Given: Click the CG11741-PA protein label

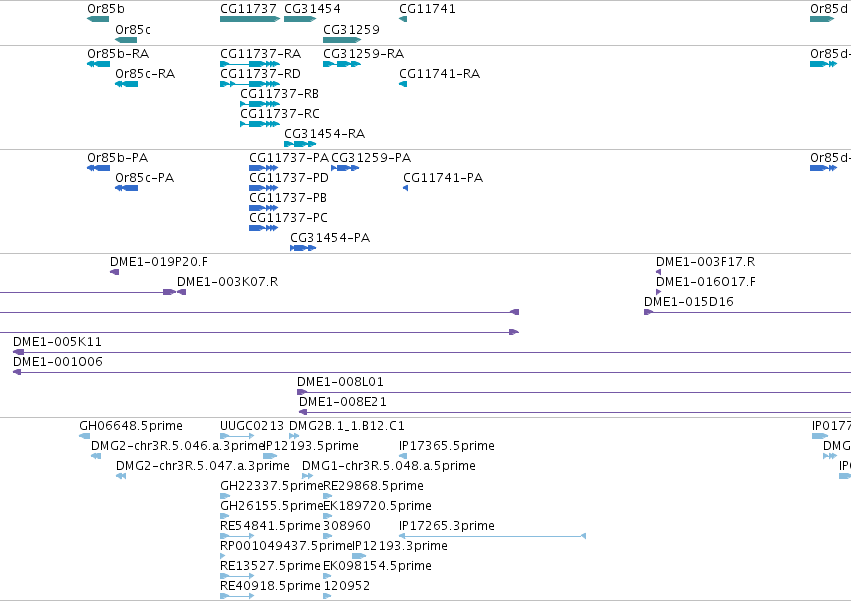Looking at the screenshot, I should point(443,178).
